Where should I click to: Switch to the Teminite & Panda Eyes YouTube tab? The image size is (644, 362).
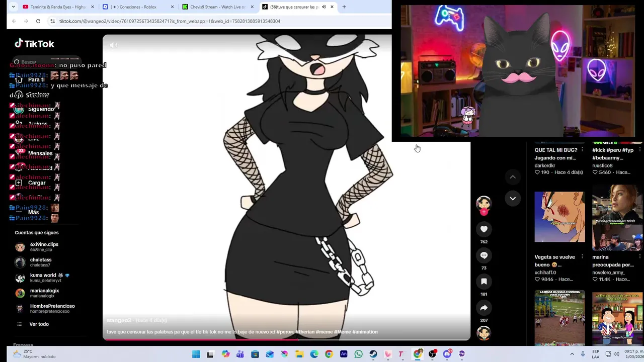(x=58, y=7)
